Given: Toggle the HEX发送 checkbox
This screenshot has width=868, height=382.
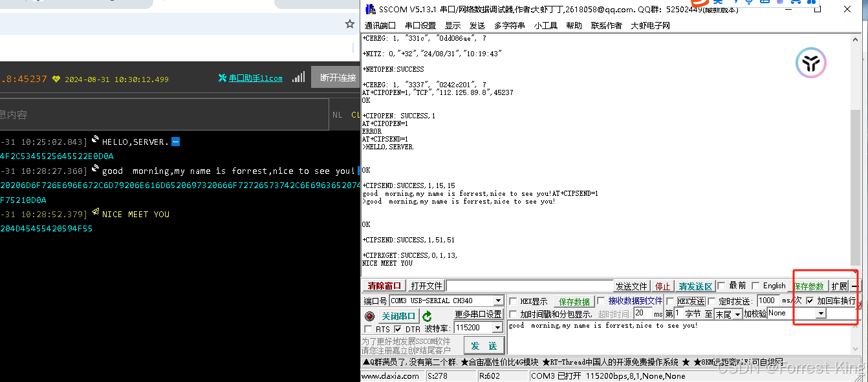Looking at the screenshot, I should (671, 301).
